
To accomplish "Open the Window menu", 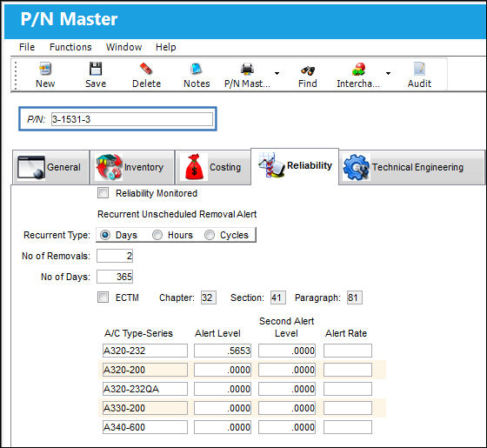I will click(x=123, y=47).
